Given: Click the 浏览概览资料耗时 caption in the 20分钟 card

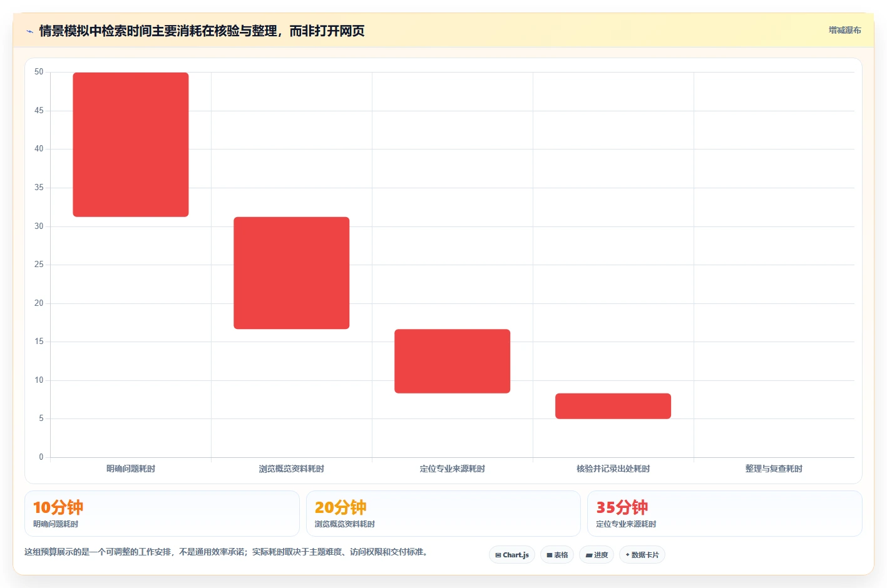Looking at the screenshot, I should coord(345,524).
